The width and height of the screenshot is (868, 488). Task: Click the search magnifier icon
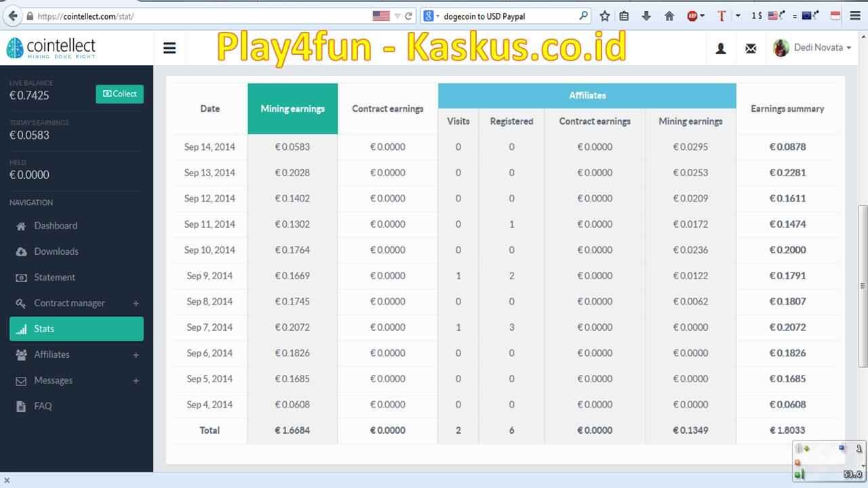point(583,15)
